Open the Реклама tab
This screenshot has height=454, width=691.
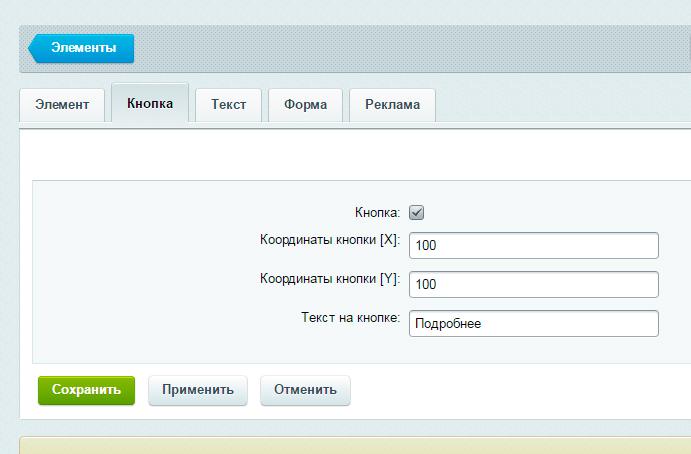392,105
